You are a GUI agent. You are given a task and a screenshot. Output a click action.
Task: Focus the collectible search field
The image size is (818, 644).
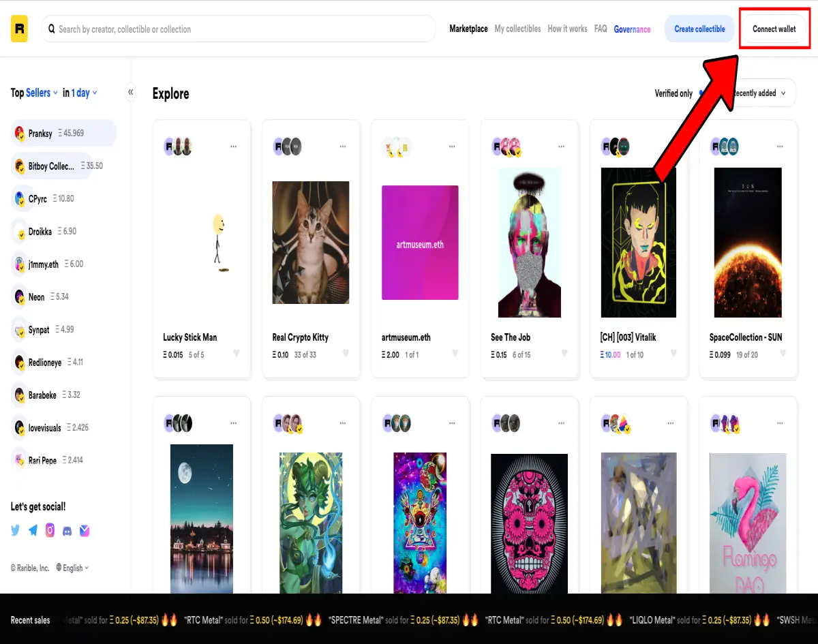pos(239,29)
